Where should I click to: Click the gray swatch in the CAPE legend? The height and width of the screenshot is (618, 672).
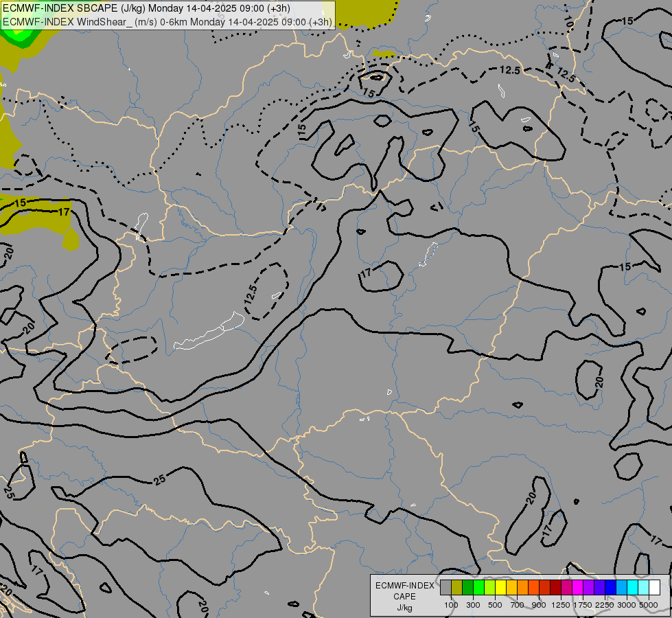click(x=445, y=588)
